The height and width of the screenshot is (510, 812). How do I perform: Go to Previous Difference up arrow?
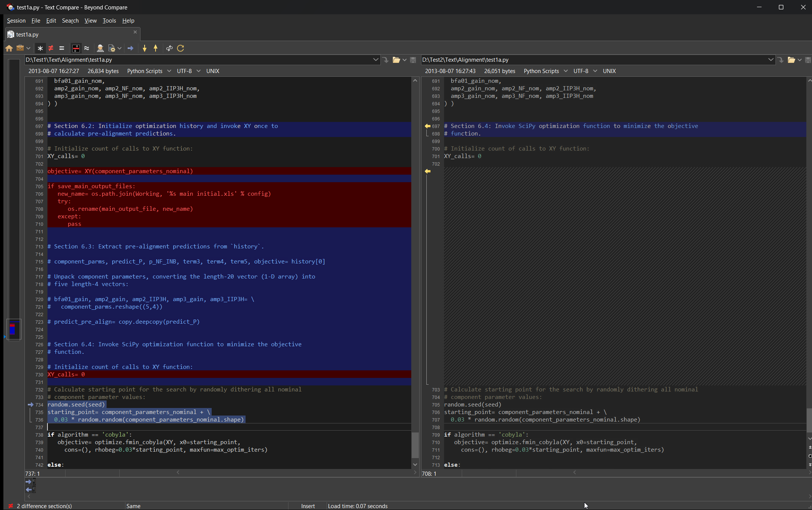tap(156, 48)
